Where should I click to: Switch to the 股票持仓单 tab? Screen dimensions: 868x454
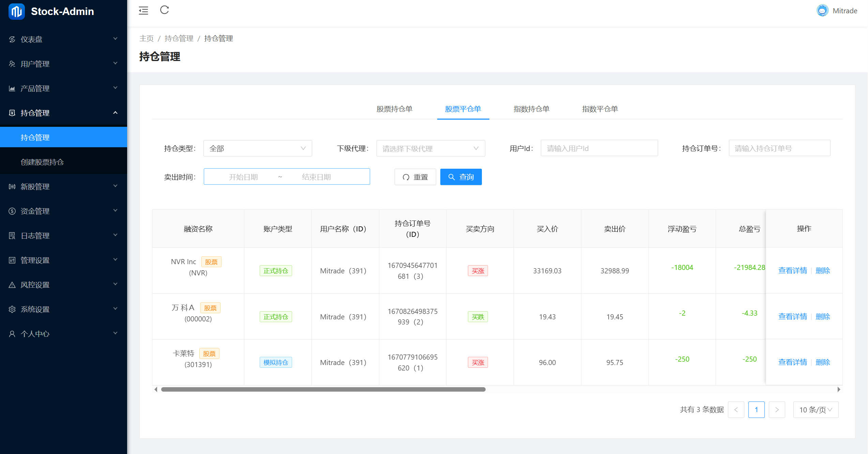pyautogui.click(x=394, y=109)
